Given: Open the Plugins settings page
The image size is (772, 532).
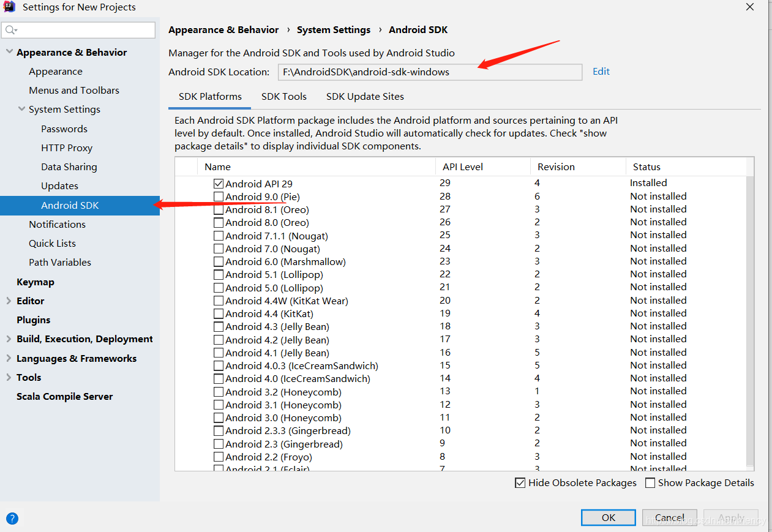Looking at the screenshot, I should point(33,320).
